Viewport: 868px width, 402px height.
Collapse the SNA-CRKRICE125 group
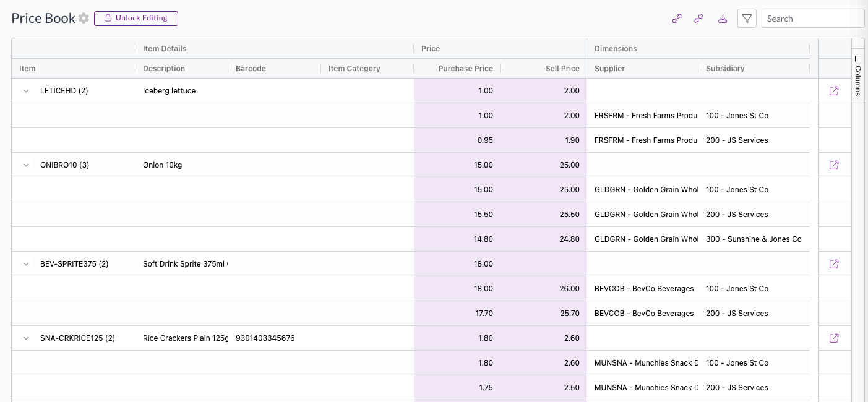[x=26, y=338]
